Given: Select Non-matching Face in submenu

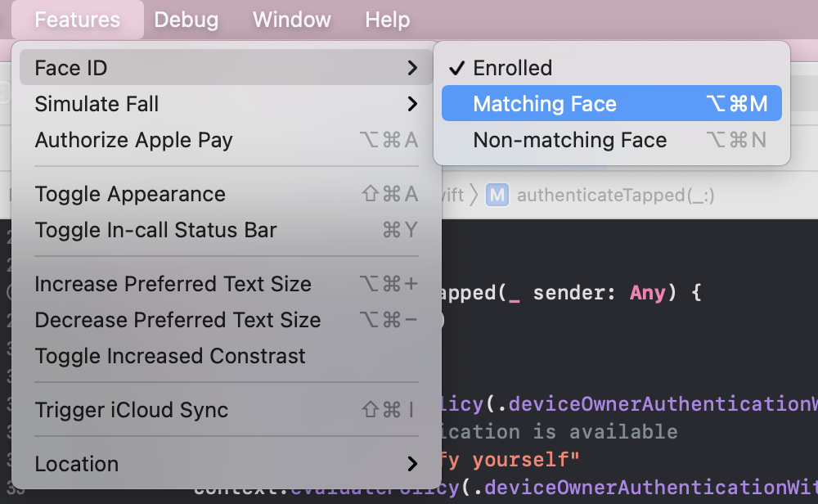Looking at the screenshot, I should (x=611, y=140).
